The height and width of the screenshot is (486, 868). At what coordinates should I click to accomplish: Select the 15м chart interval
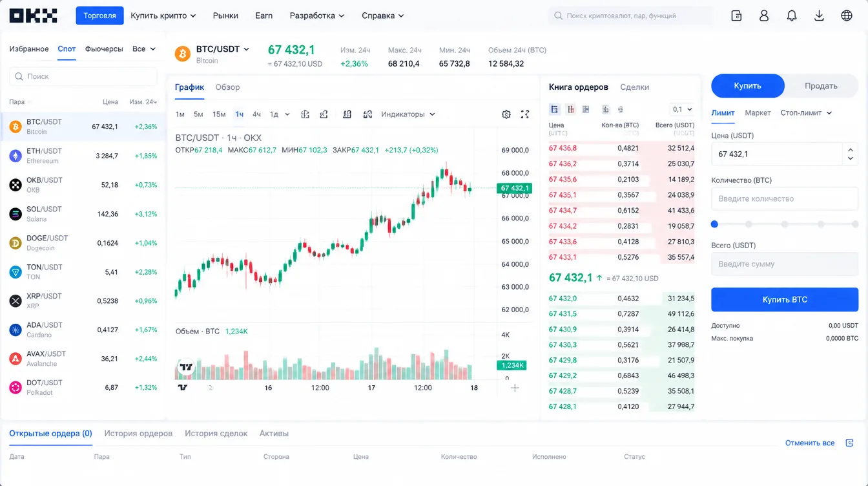(219, 114)
